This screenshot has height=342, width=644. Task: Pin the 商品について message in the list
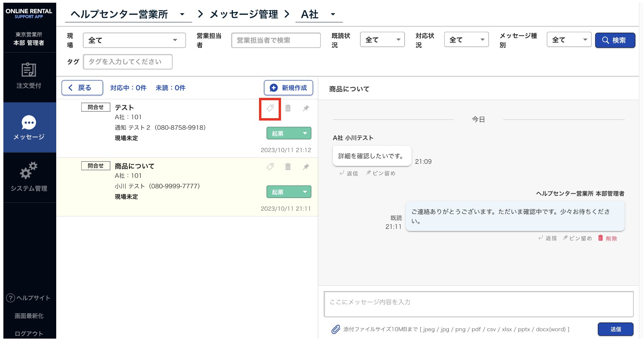pyautogui.click(x=306, y=167)
